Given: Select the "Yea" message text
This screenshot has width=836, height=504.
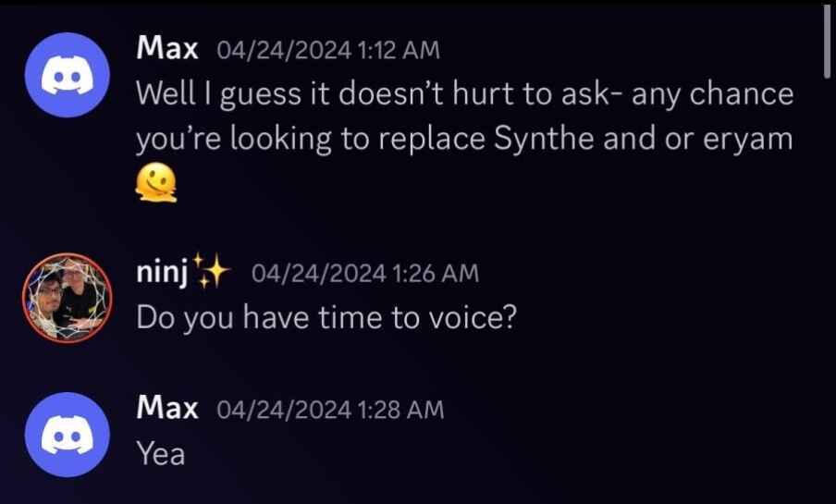Looking at the screenshot, I should tap(161, 454).
